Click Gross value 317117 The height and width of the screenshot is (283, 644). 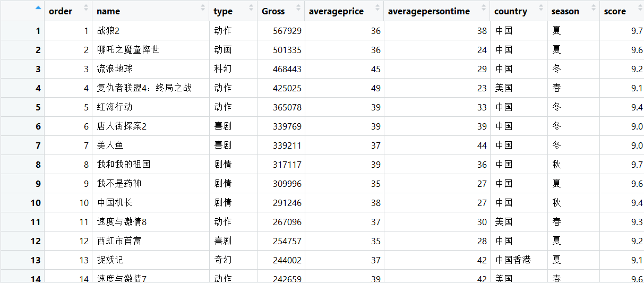(x=287, y=165)
